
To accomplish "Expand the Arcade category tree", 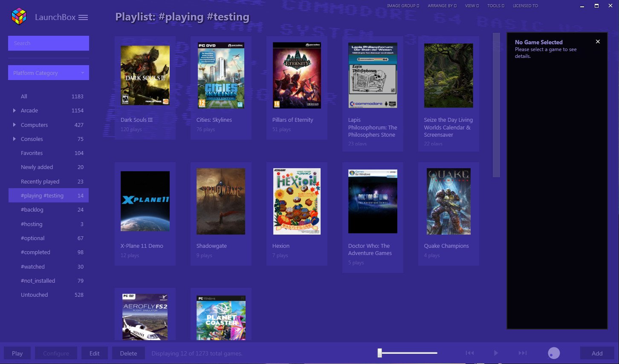I will coord(14,111).
